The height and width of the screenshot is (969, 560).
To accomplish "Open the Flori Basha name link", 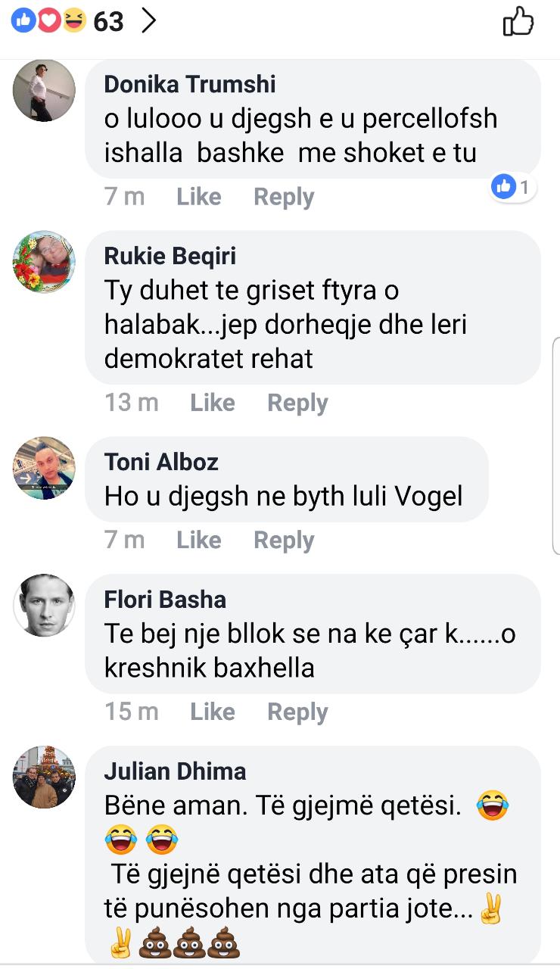I will point(165,600).
